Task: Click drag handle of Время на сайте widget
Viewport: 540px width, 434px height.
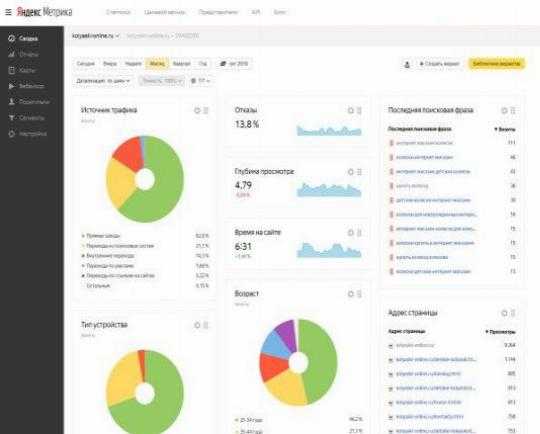Action: [x=359, y=233]
